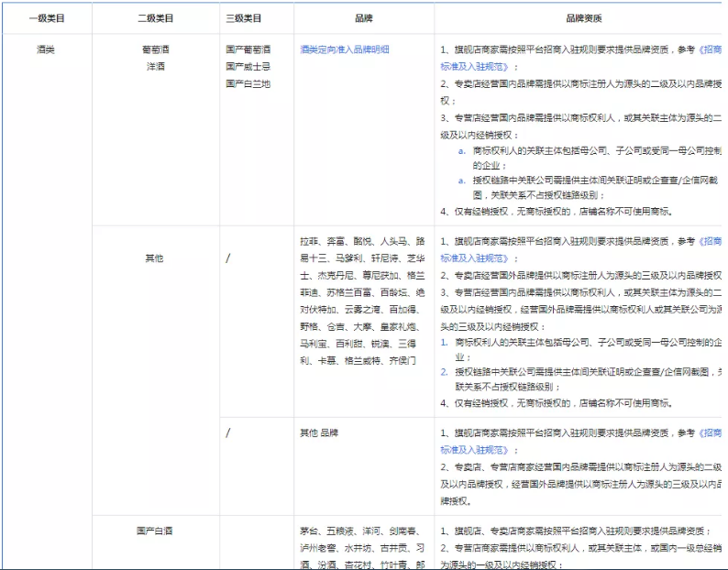The width and height of the screenshot is (728, 570).
Task: Click the brand line containing 苏格兰百富、百龄坛
Action: coord(362,292)
